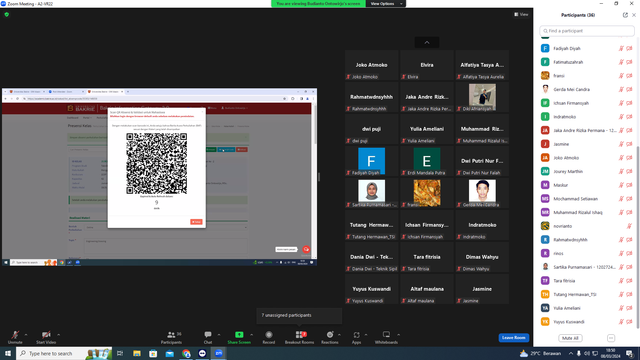Open video options arrow beside Start Video

(59, 335)
